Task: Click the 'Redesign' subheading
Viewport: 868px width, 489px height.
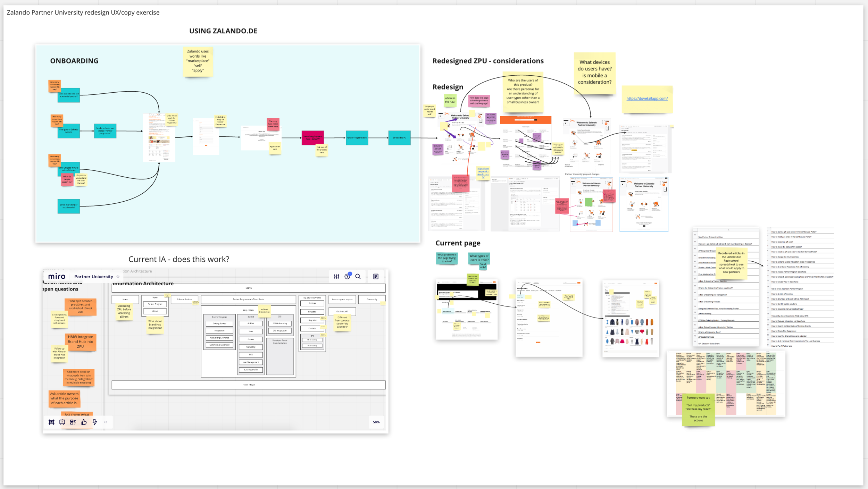Action: click(448, 87)
